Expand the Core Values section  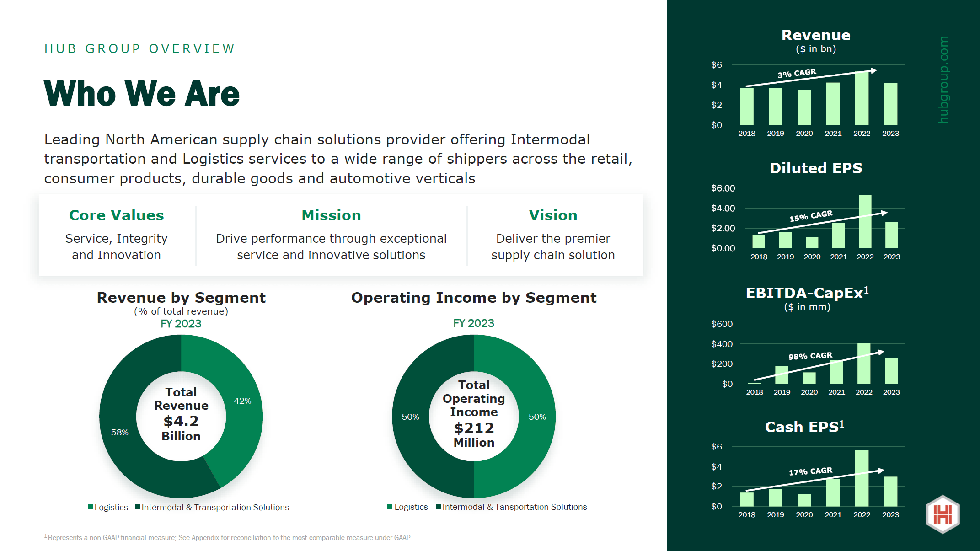click(x=116, y=215)
